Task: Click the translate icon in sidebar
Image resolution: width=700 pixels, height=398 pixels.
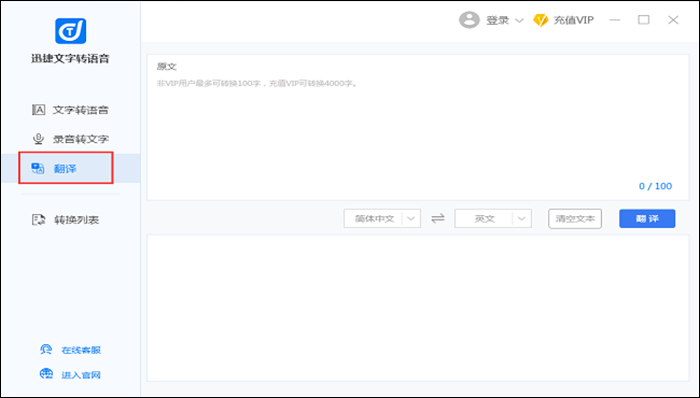Action: tap(38, 168)
